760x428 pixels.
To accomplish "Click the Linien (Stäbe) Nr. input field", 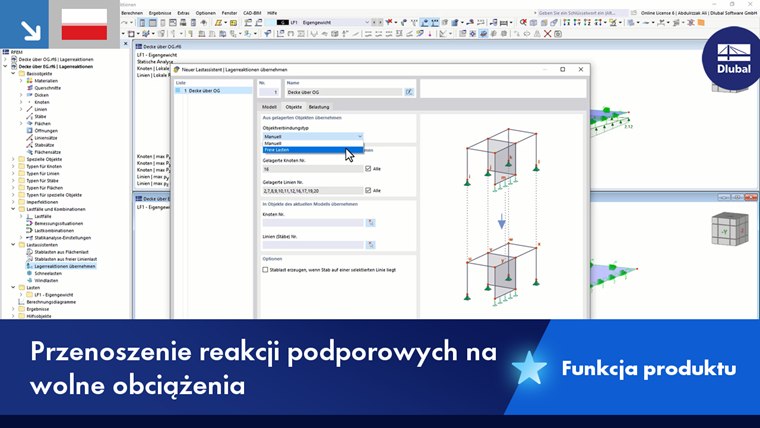I will click(313, 245).
